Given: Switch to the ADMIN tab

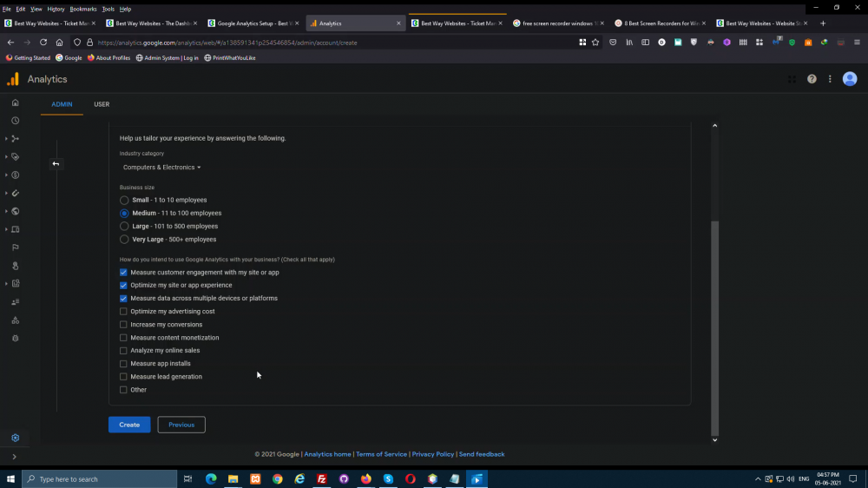Looking at the screenshot, I should click(x=62, y=104).
